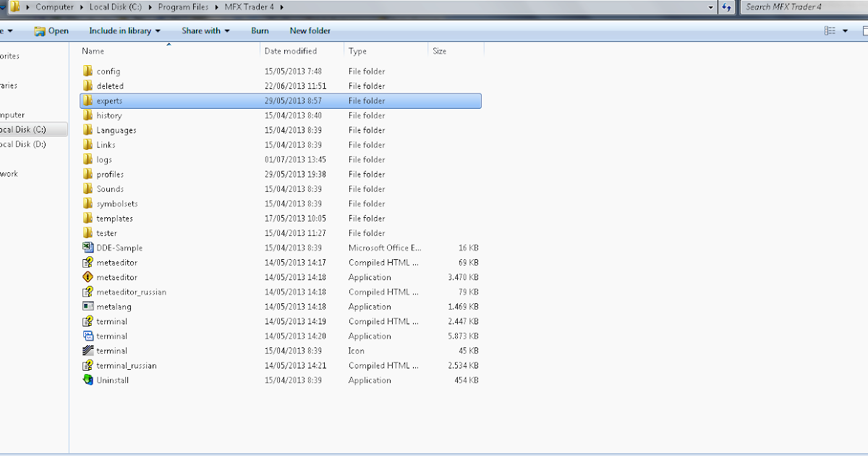Click the Search MFX Trader 4 box
This screenshot has height=456, width=868.
click(804, 7)
